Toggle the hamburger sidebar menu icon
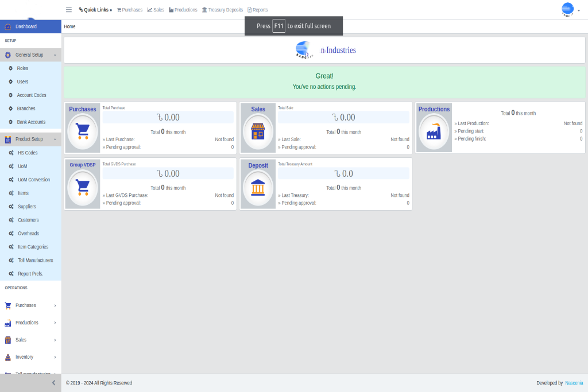 click(69, 10)
